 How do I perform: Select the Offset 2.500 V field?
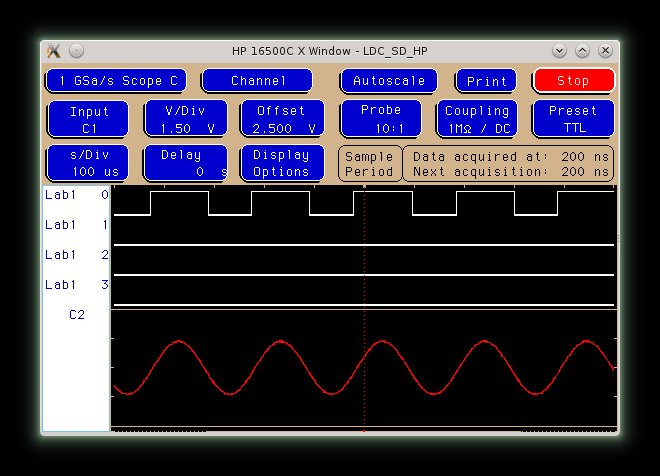(x=282, y=119)
